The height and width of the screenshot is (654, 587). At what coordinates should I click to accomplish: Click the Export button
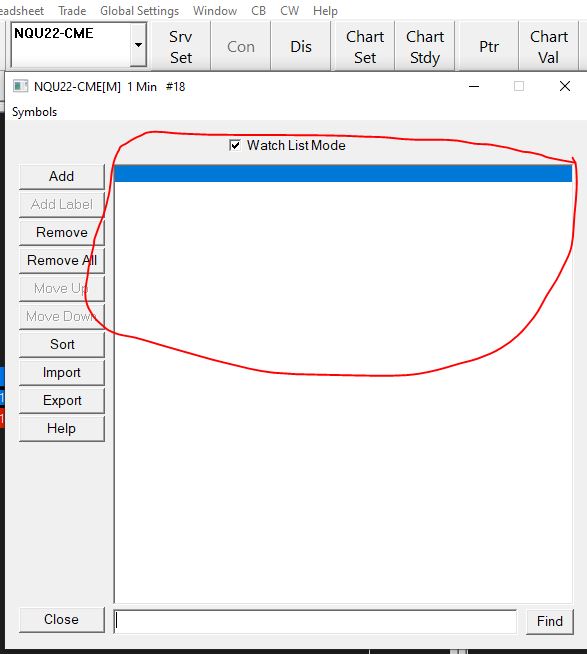point(62,400)
